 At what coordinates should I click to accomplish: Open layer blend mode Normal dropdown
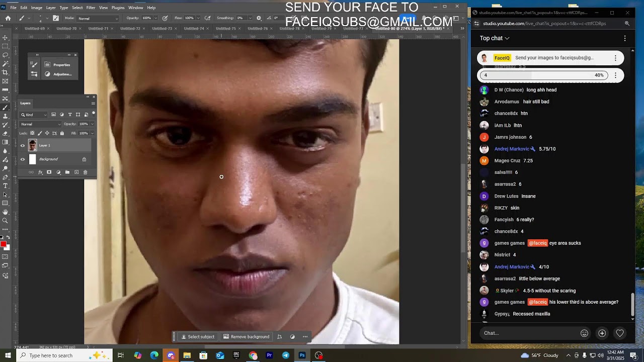(x=40, y=124)
